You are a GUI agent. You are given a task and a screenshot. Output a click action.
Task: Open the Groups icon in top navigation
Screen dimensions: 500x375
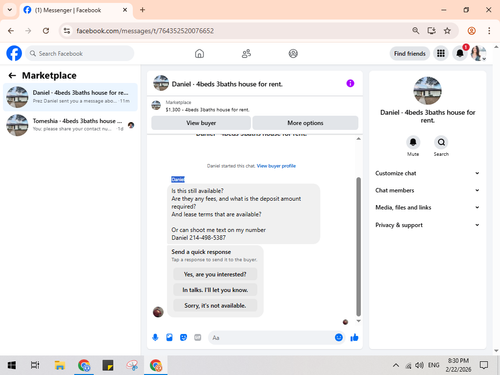pyautogui.click(x=293, y=53)
